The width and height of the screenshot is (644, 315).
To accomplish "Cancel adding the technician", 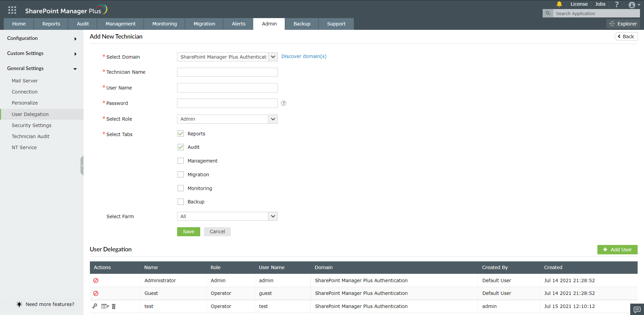I will pos(217,232).
